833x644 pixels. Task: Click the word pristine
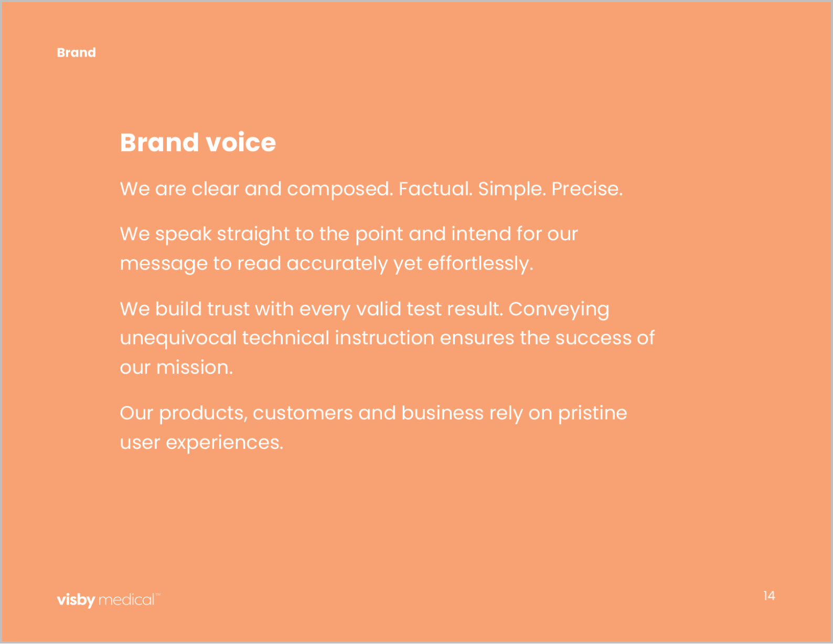(592, 413)
